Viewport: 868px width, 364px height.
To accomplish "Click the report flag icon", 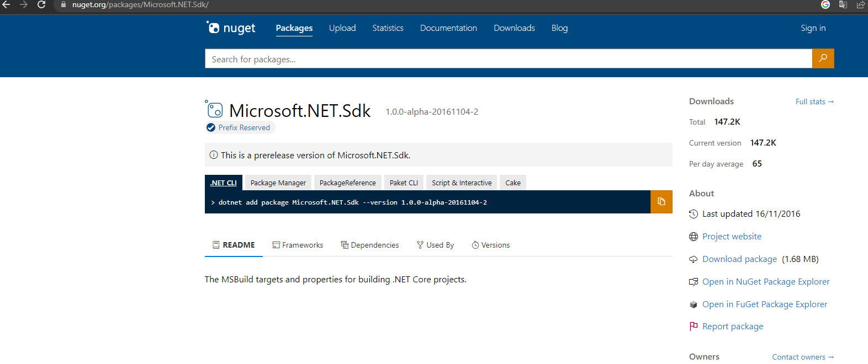I will (694, 326).
